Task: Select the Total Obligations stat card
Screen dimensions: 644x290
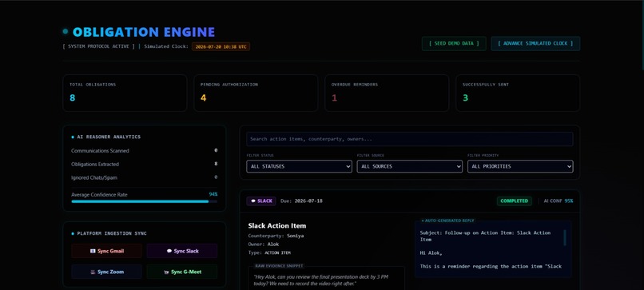Action: (125, 93)
